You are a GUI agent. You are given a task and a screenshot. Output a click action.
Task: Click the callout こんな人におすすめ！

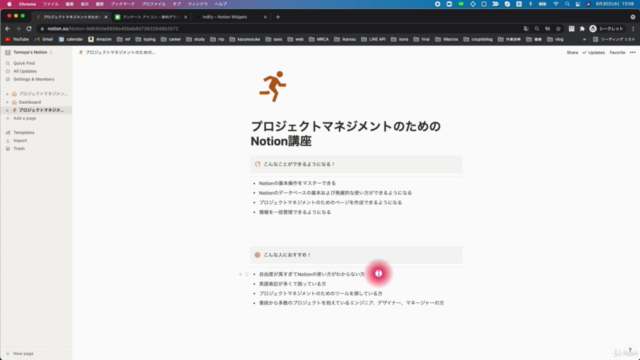[x=356, y=255]
